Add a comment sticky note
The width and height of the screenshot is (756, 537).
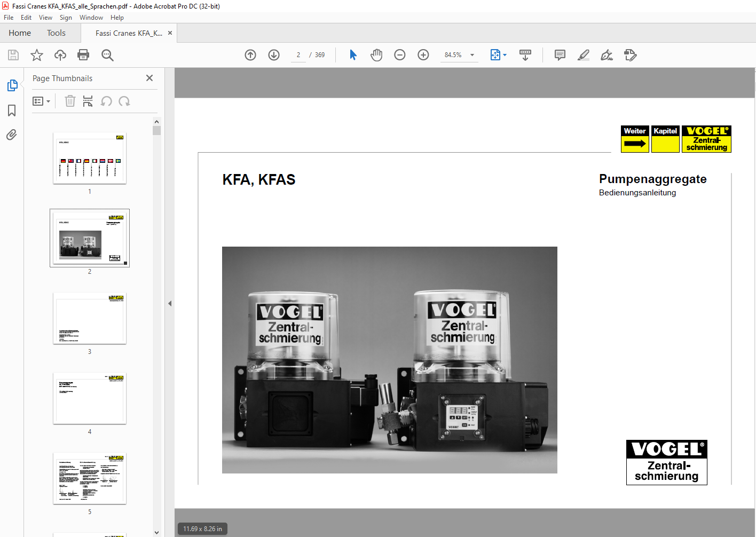tap(560, 55)
